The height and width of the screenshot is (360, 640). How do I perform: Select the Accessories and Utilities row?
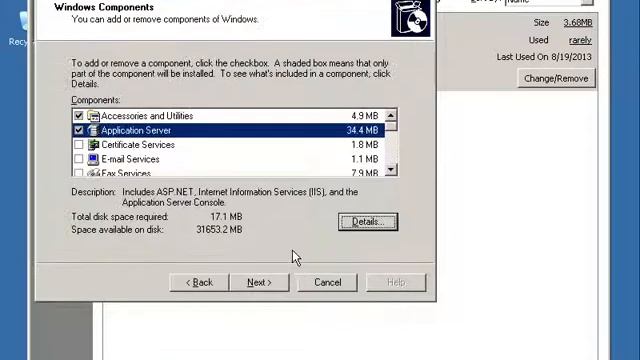click(x=228, y=116)
